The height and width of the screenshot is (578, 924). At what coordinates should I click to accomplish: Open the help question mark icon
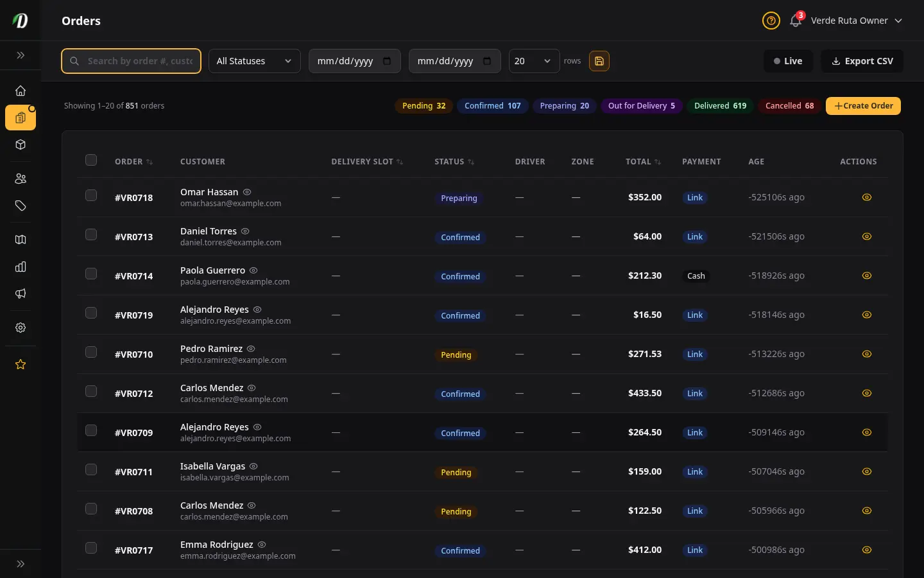coord(771,21)
